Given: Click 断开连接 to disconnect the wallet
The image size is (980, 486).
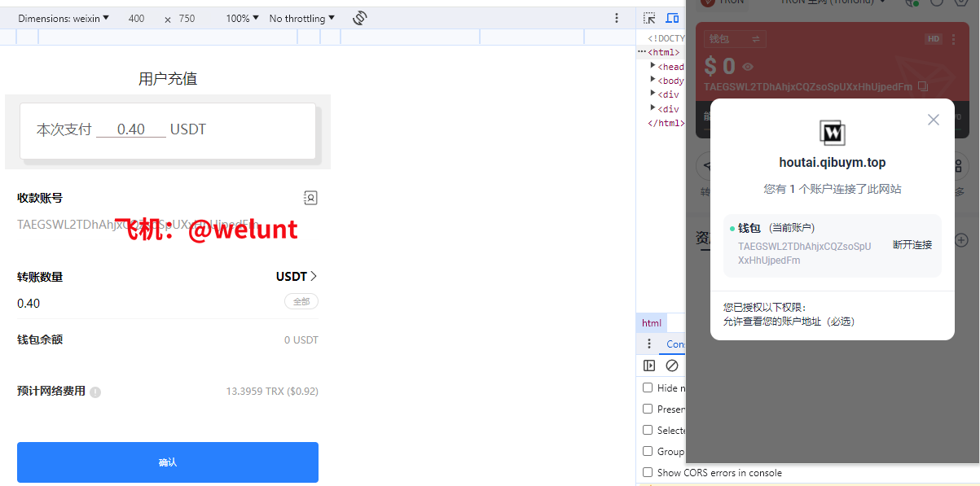Looking at the screenshot, I should (912, 244).
